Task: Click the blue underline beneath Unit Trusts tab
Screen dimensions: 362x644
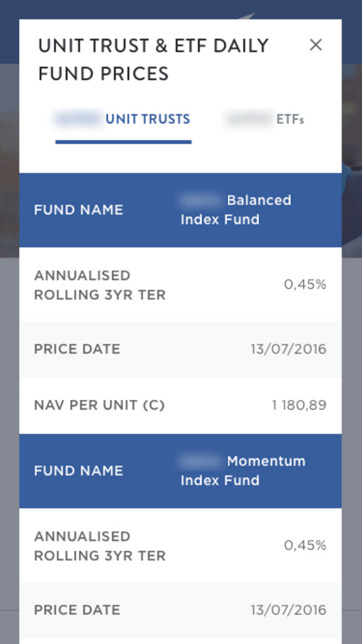Action: point(124,142)
